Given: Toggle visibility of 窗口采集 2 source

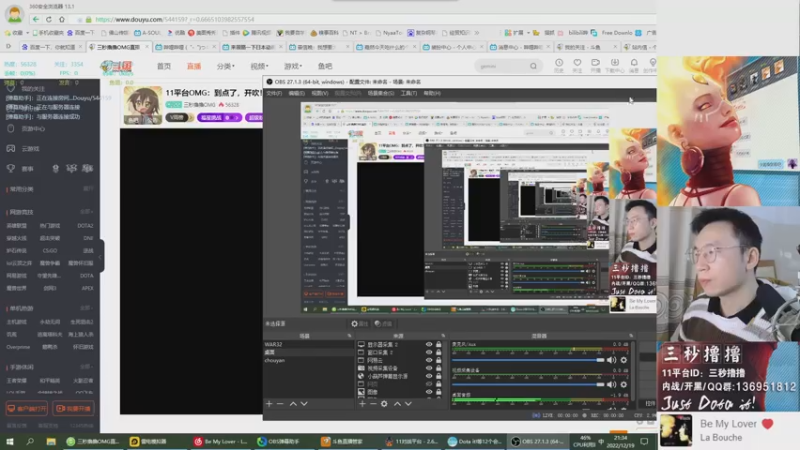Looking at the screenshot, I should [x=429, y=352].
